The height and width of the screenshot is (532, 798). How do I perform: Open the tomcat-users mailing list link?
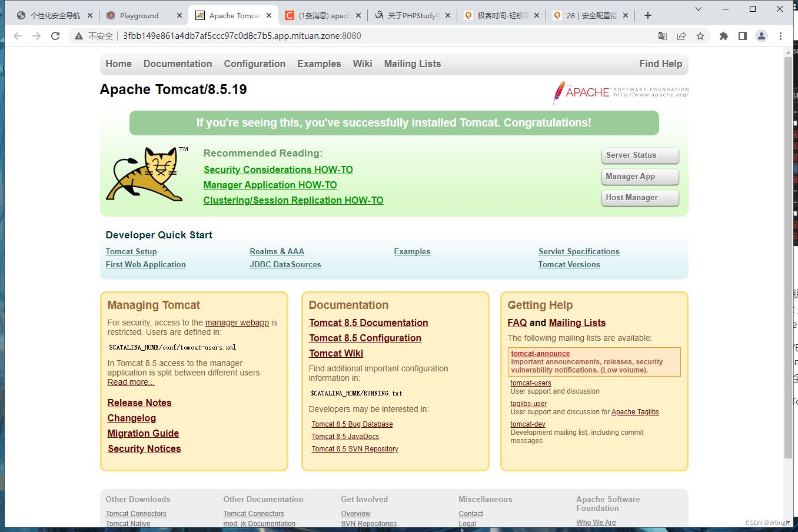531,383
